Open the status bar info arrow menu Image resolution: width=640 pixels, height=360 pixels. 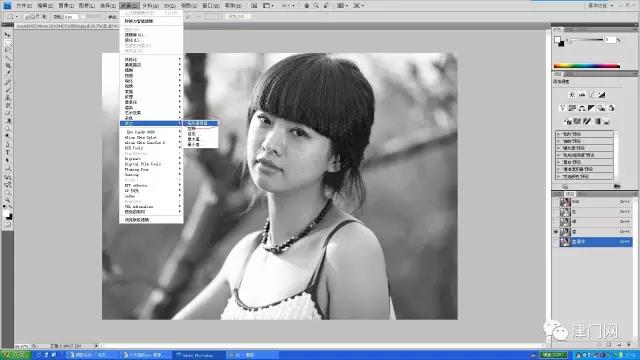click(96, 346)
